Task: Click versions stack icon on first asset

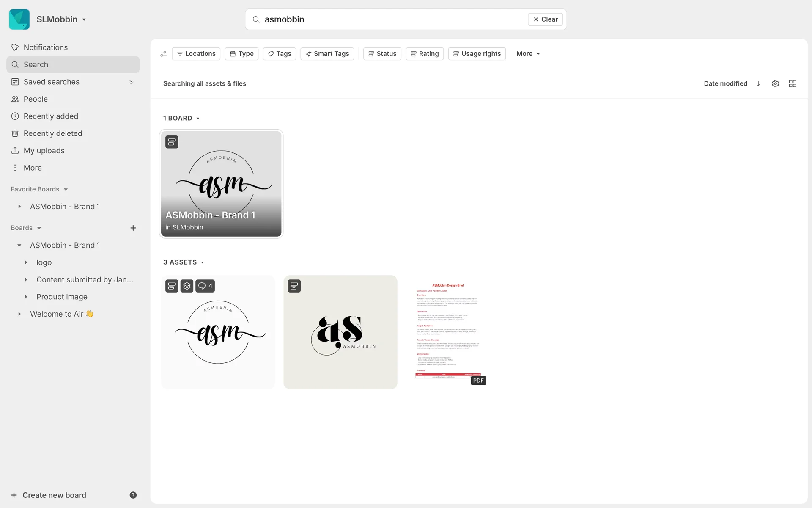Action: pos(187,286)
